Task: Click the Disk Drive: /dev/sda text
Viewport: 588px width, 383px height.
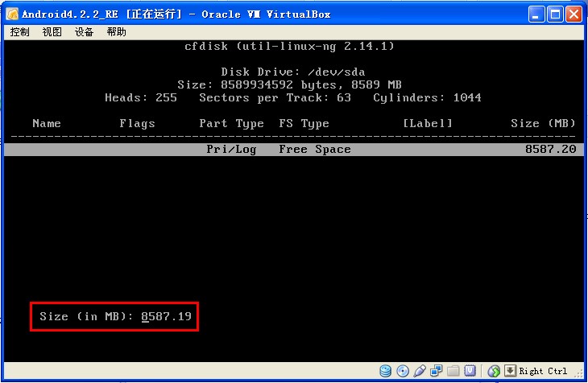Action: coord(293,72)
